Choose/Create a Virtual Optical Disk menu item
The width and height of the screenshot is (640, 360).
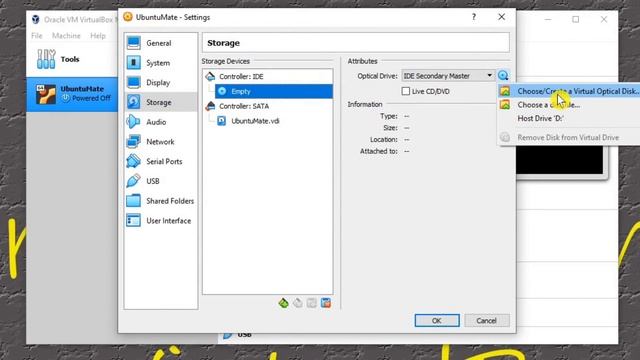(x=570, y=91)
